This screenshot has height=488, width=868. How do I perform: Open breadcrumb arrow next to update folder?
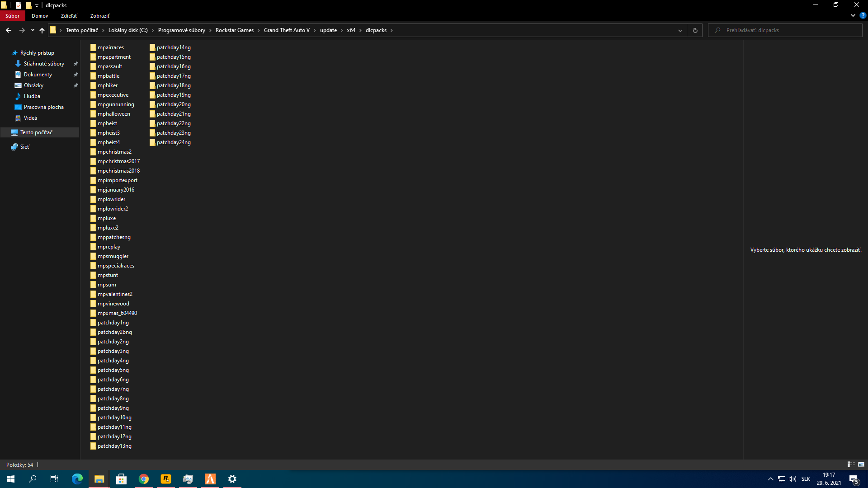tap(341, 30)
